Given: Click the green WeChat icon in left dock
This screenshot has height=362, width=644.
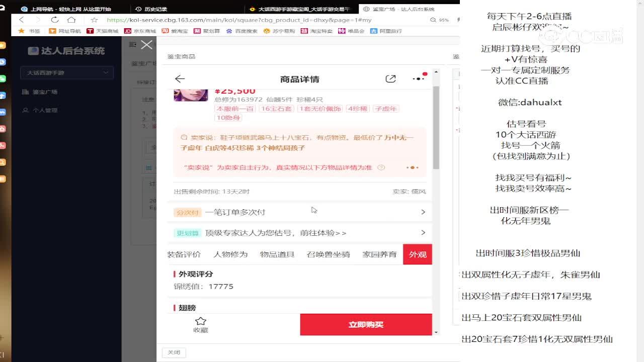Looking at the screenshot, I should pos(3,78).
